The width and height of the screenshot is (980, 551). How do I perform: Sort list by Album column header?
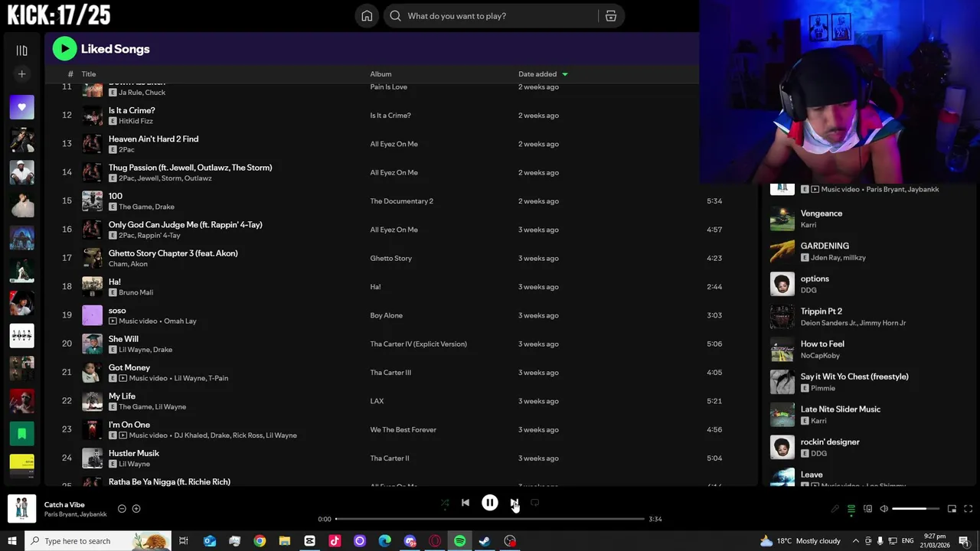[x=381, y=74]
